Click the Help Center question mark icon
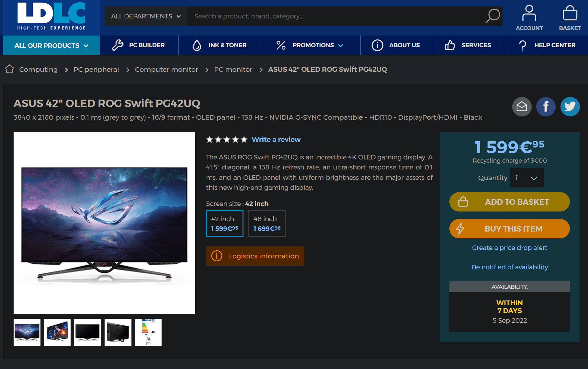588x369 pixels. 522,45
